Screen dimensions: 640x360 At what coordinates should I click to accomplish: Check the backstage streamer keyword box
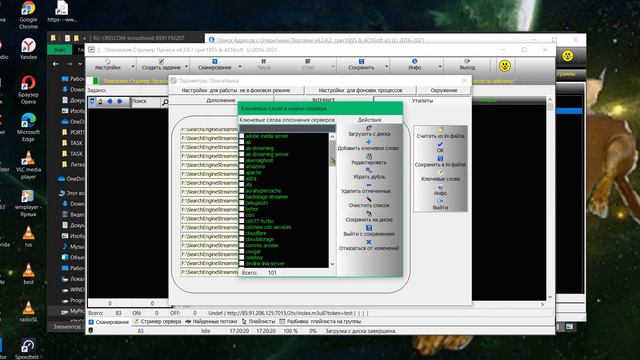pos(242,197)
